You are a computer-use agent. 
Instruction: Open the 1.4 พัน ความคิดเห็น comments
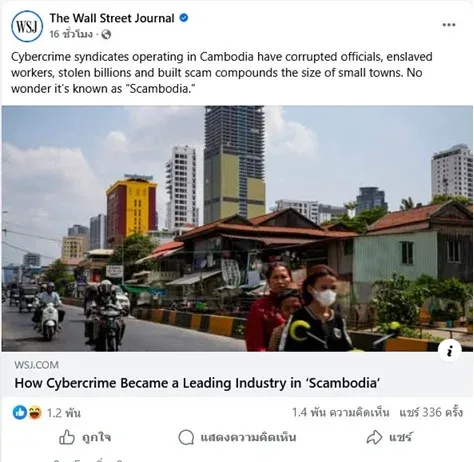[340, 413]
